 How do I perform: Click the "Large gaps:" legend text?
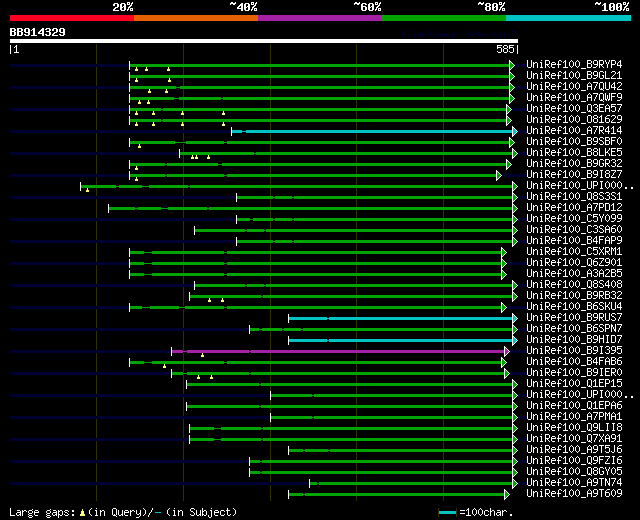[x=42, y=513]
